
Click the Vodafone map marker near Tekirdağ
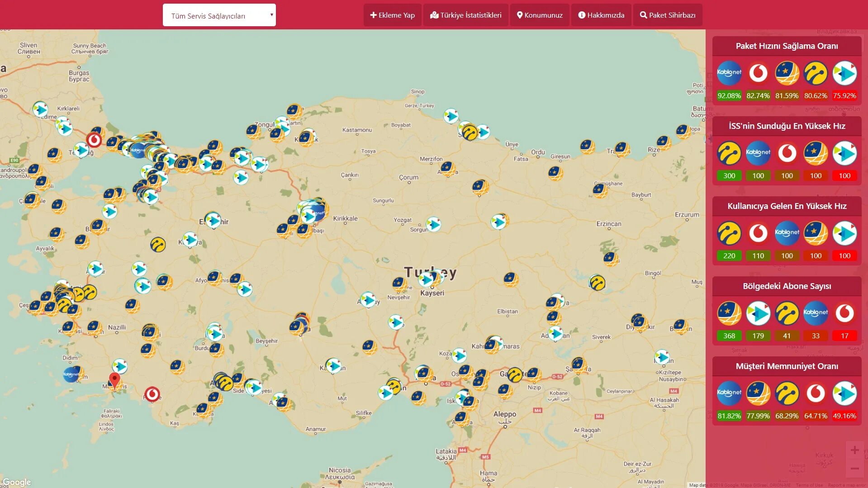tap(94, 140)
